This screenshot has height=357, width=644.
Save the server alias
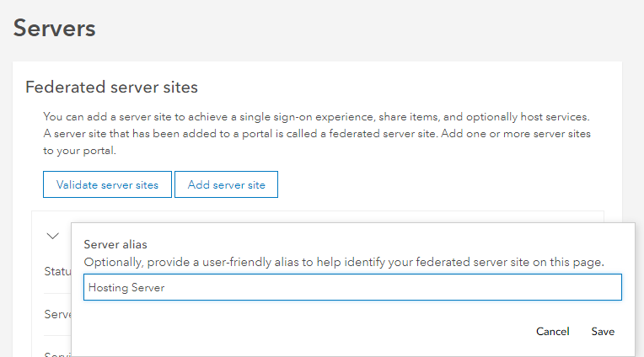(603, 332)
